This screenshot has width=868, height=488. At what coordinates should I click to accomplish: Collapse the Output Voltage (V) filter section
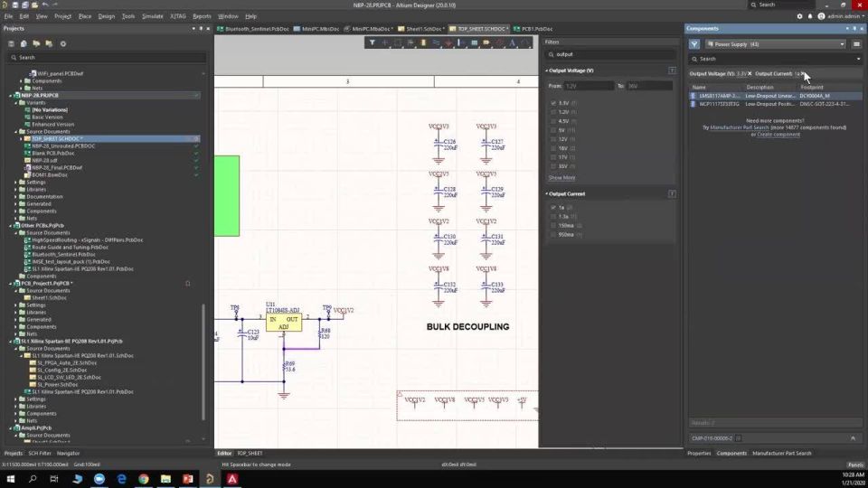point(546,70)
